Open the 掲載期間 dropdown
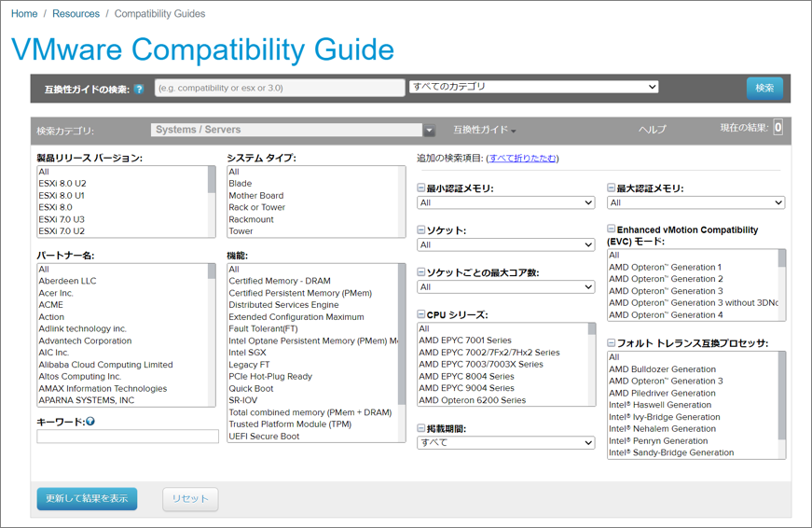812x528 pixels. coord(506,442)
